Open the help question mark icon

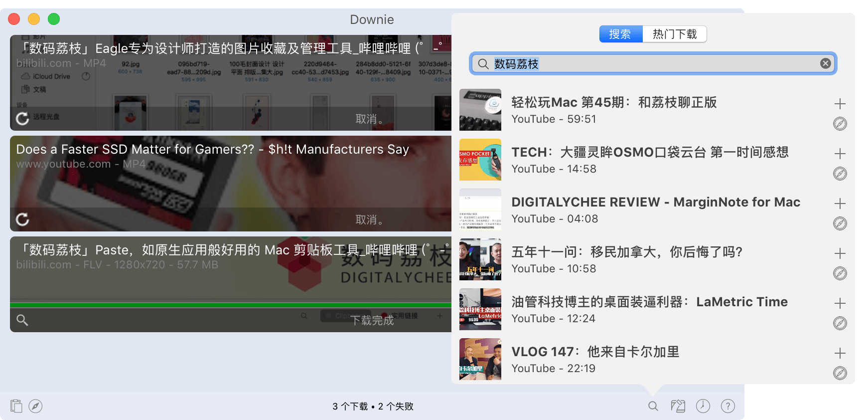(727, 406)
